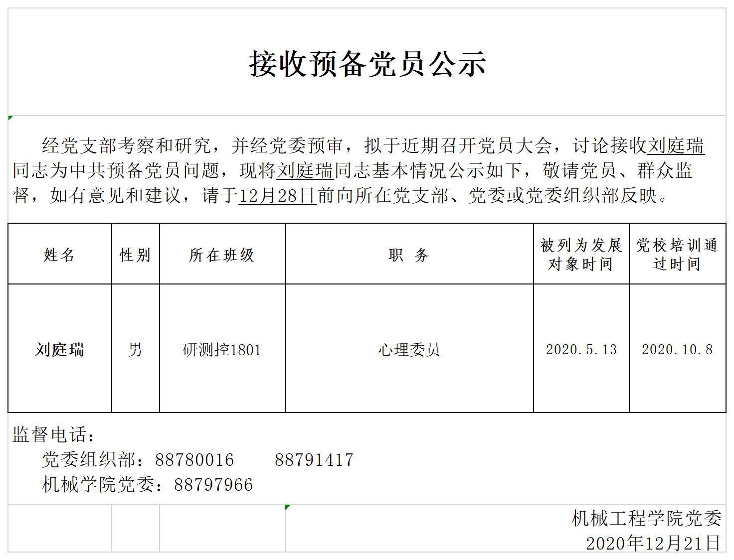
Task: Click the title 接收预备党员公示
Action: click(367, 64)
